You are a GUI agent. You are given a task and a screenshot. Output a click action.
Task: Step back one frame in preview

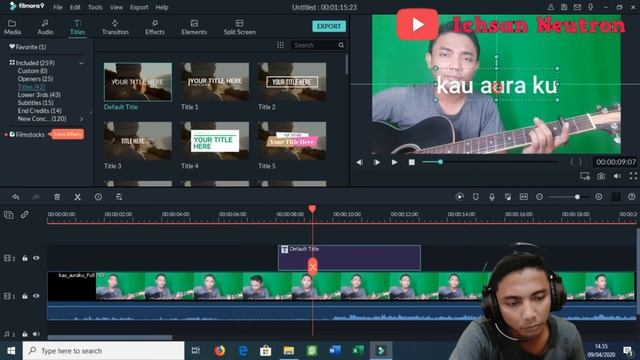pos(359,162)
